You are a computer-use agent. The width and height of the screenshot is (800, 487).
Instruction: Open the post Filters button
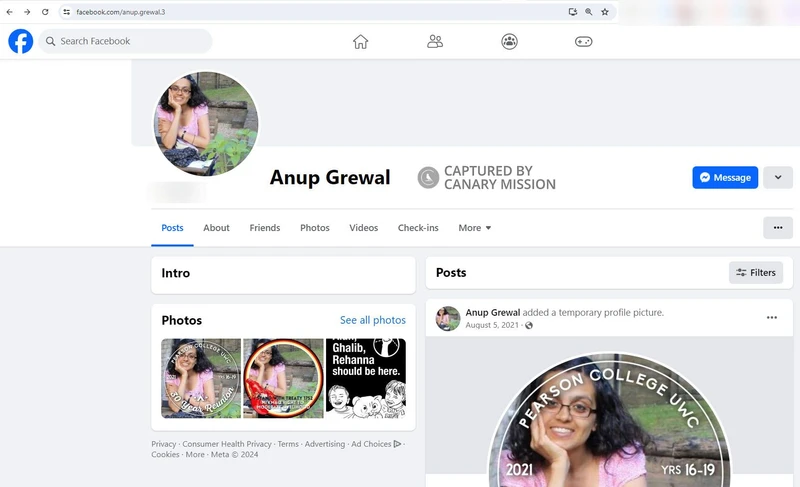tap(756, 273)
